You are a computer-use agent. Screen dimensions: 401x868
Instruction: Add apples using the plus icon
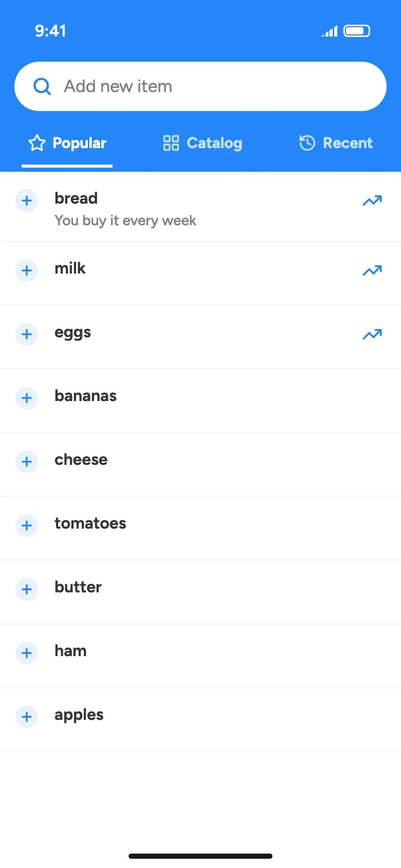click(x=27, y=717)
